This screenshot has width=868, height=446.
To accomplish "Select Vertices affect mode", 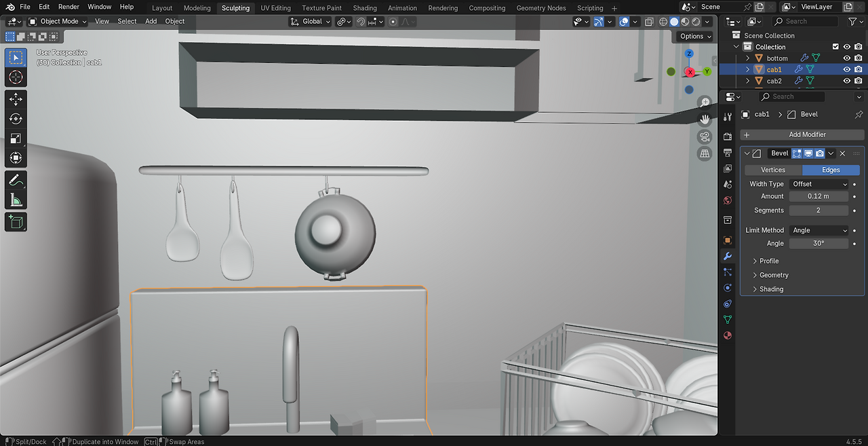I will [x=773, y=170].
